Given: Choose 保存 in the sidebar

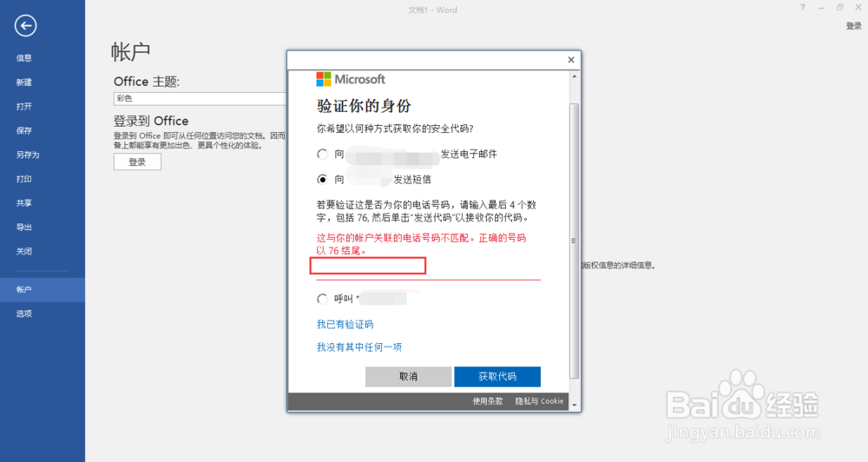Looking at the screenshot, I should [23, 131].
